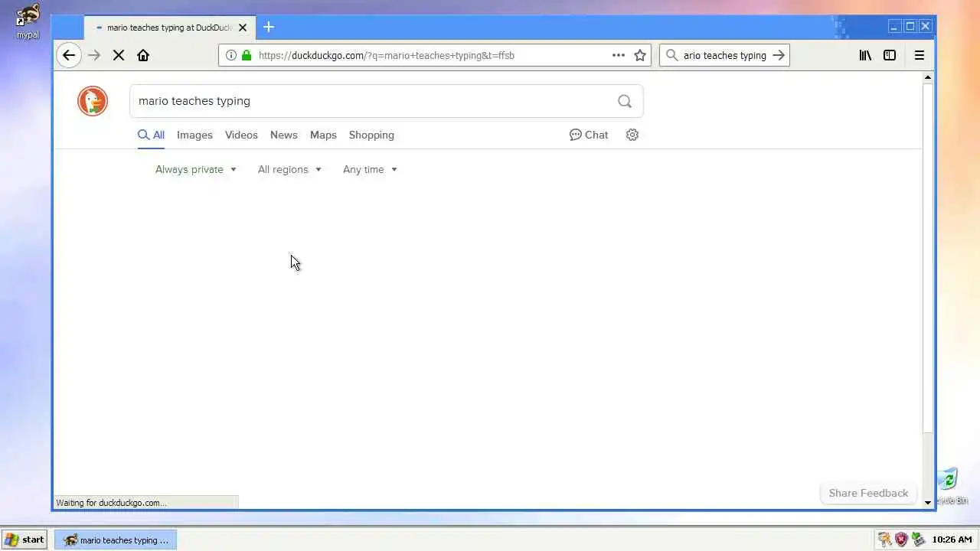Open the Recycle Bin desktop icon

point(949,486)
